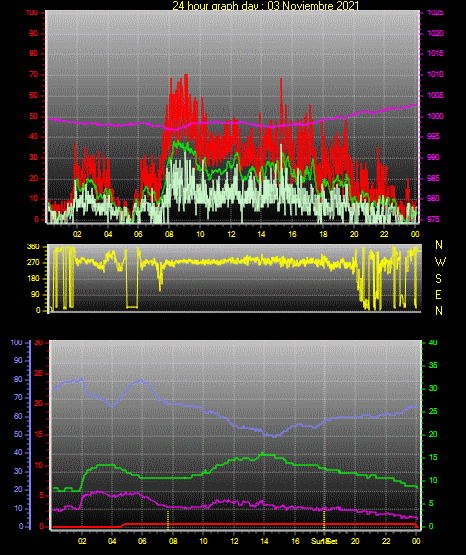Click green temperature axis label 25

pyautogui.click(x=433, y=412)
